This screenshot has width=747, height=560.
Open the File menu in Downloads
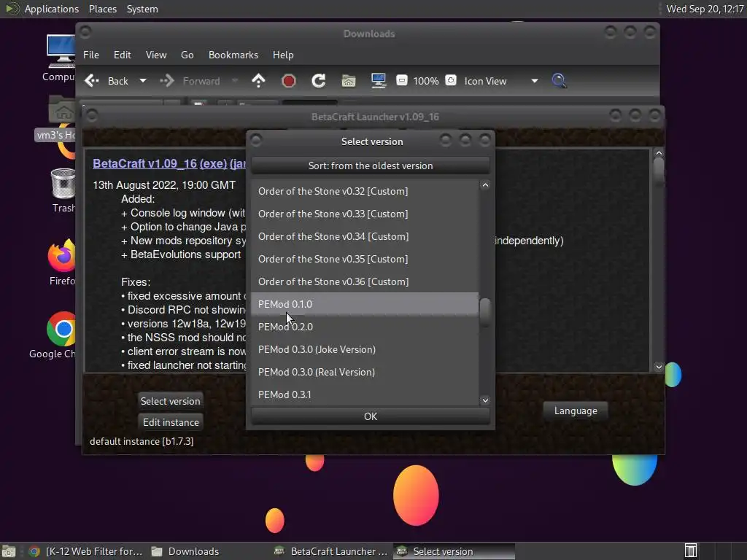pyautogui.click(x=91, y=55)
